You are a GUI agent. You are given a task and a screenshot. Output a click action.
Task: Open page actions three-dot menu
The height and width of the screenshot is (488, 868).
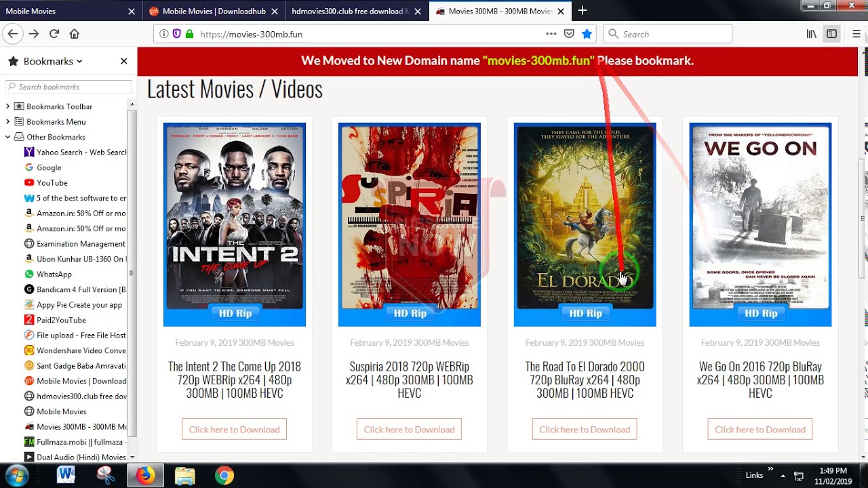coord(551,34)
